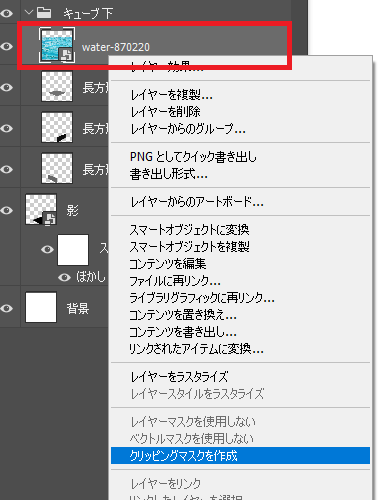Screen dimensions: 380x500
Task: Choose レイヤーからのアートボード menu item
Action: point(197,202)
